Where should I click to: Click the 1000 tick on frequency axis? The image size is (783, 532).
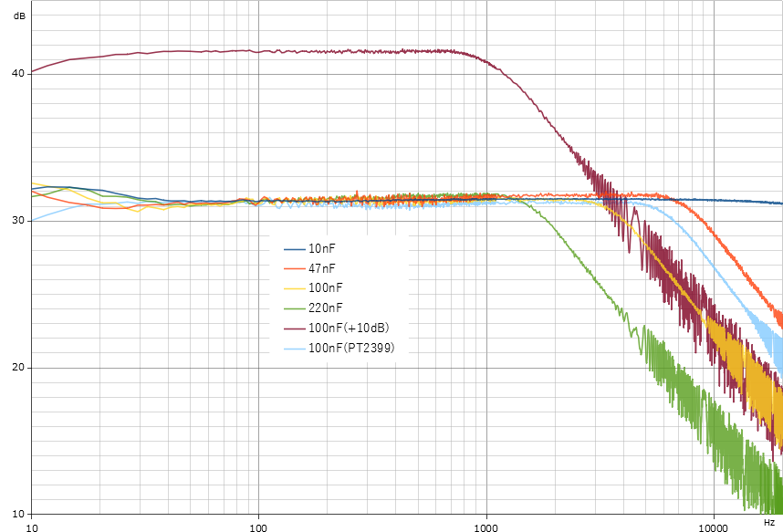tap(485, 527)
